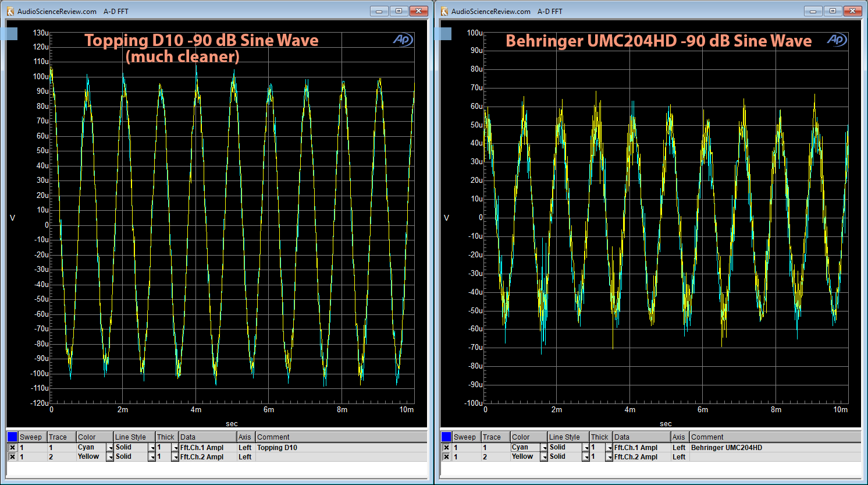The width and height of the screenshot is (868, 485).
Task: Open trace 1 Line Style dropdown, Topping window
Action: 152,448
